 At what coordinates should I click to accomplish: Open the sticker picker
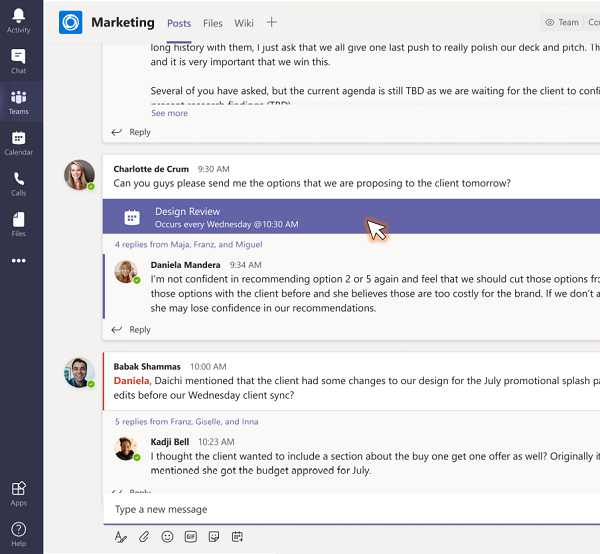point(214,537)
